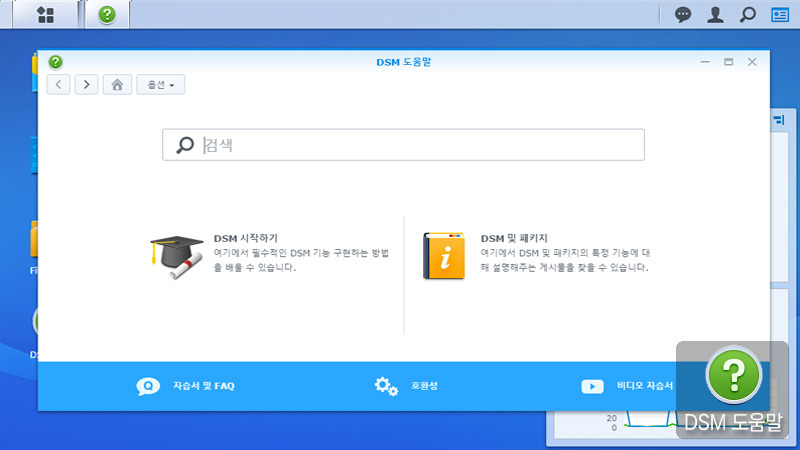Click the video play icon
The height and width of the screenshot is (450, 800).
click(x=592, y=386)
